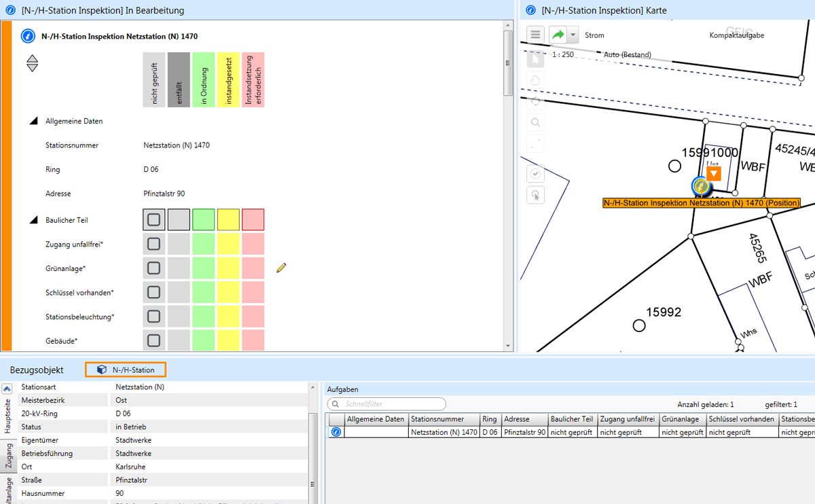Click the blue task icon in the Aufgaben row
The image size is (815, 504).
click(336, 432)
